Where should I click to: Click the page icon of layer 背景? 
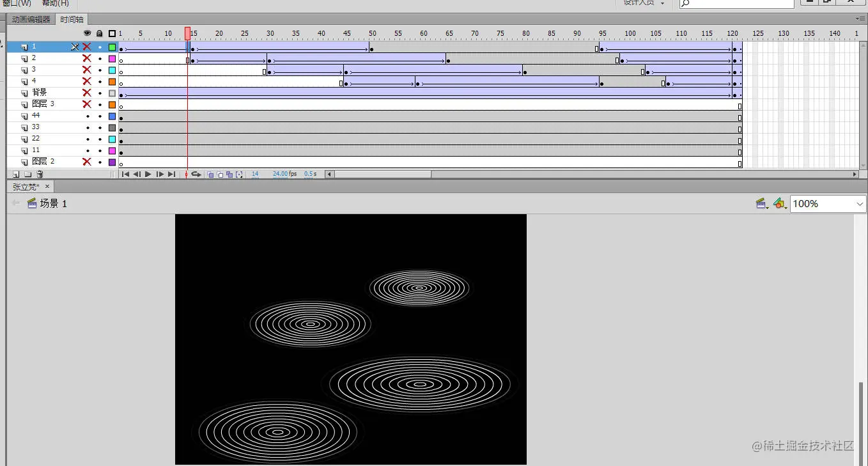point(24,93)
